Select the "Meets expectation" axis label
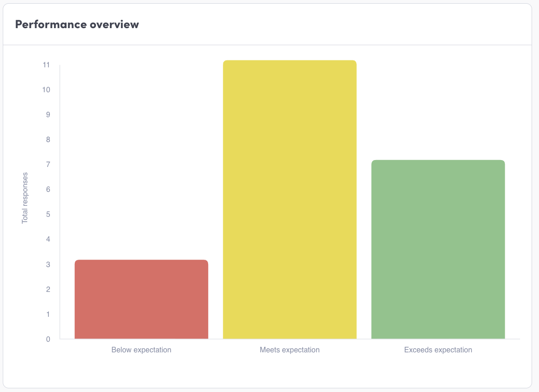 coord(289,350)
